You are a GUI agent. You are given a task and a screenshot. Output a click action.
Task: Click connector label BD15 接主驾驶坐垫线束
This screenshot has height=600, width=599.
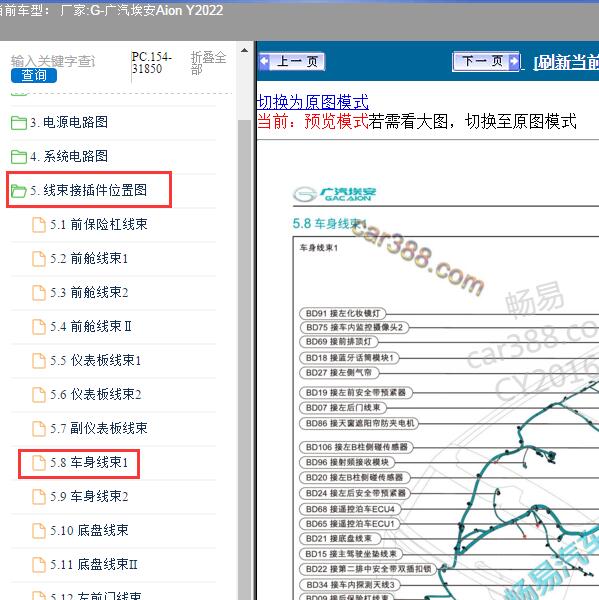[x=351, y=554]
